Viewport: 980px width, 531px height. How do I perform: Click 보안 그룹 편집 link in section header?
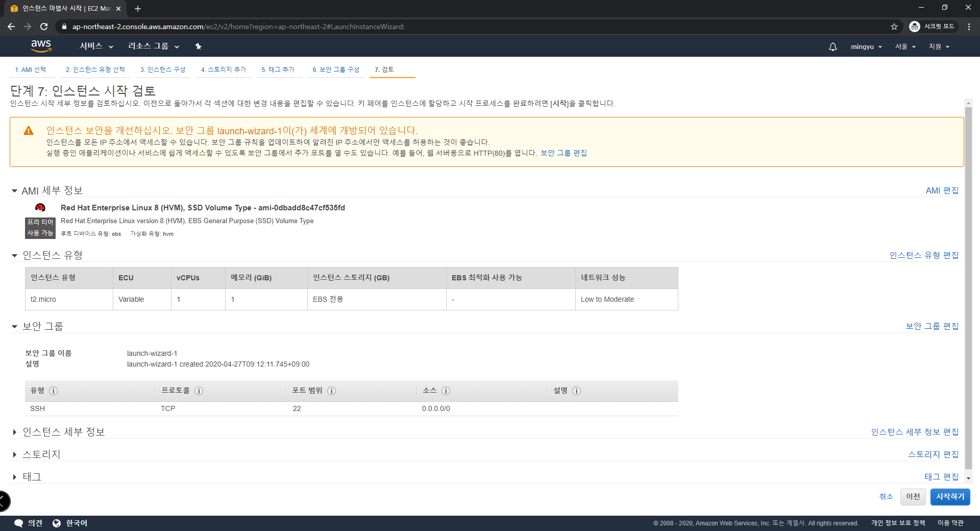pyautogui.click(x=932, y=326)
